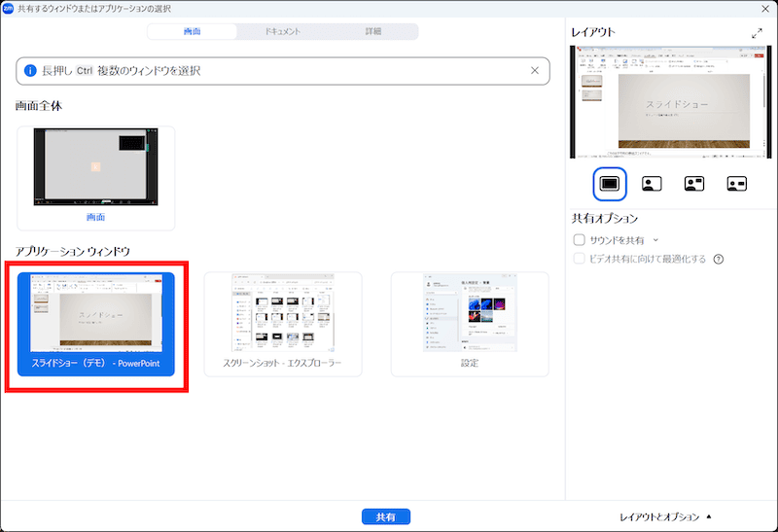Click the blue 共有 button
The image size is (778, 532).
coord(386,516)
